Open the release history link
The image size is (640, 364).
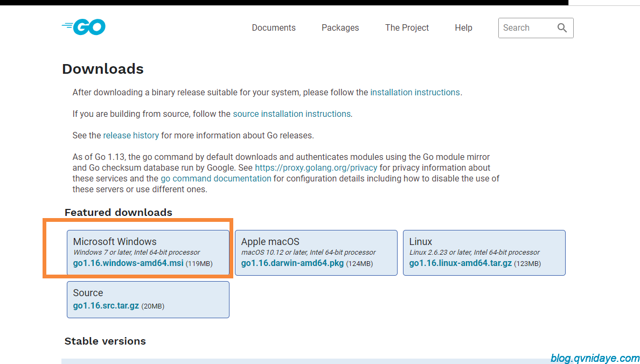point(131,136)
